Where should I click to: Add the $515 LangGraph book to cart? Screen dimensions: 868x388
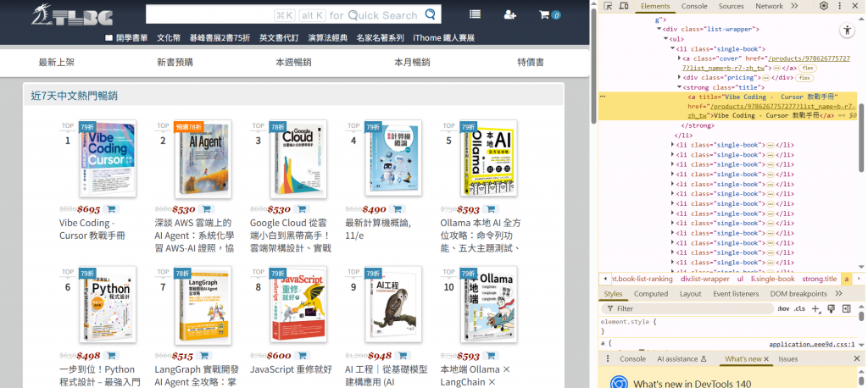coord(203,356)
